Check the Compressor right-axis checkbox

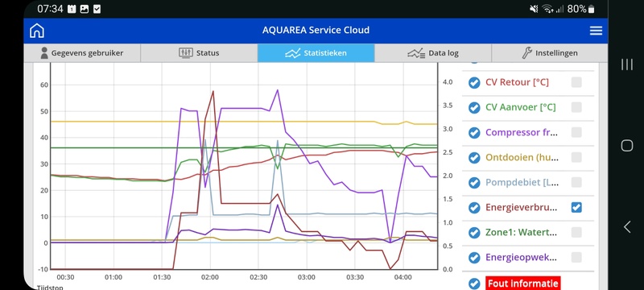(576, 132)
